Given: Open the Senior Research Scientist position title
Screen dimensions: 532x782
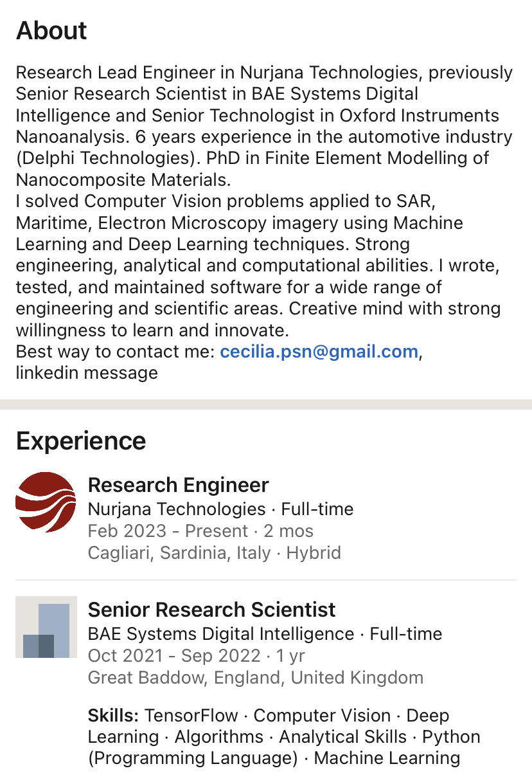Looking at the screenshot, I should (x=211, y=610).
